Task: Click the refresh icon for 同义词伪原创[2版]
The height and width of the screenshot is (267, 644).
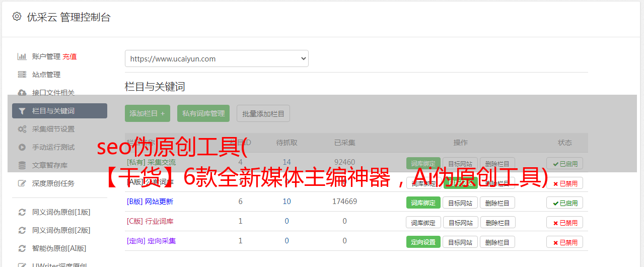Action: pyautogui.click(x=22, y=230)
